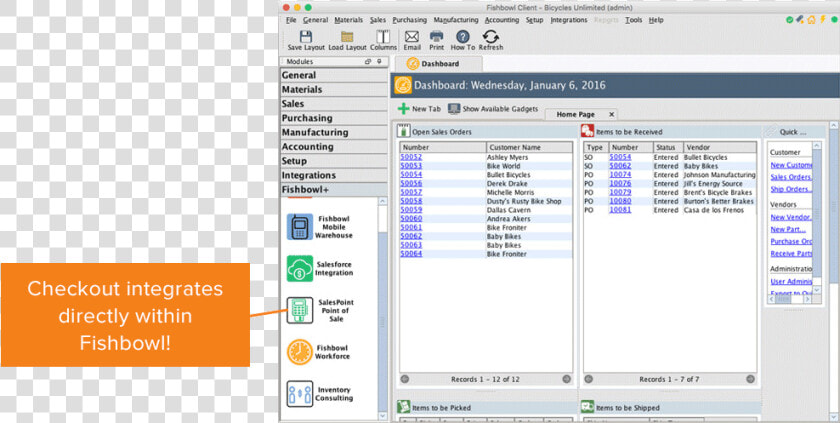
Task: Click the Refresh toolbar icon
Action: 491,36
